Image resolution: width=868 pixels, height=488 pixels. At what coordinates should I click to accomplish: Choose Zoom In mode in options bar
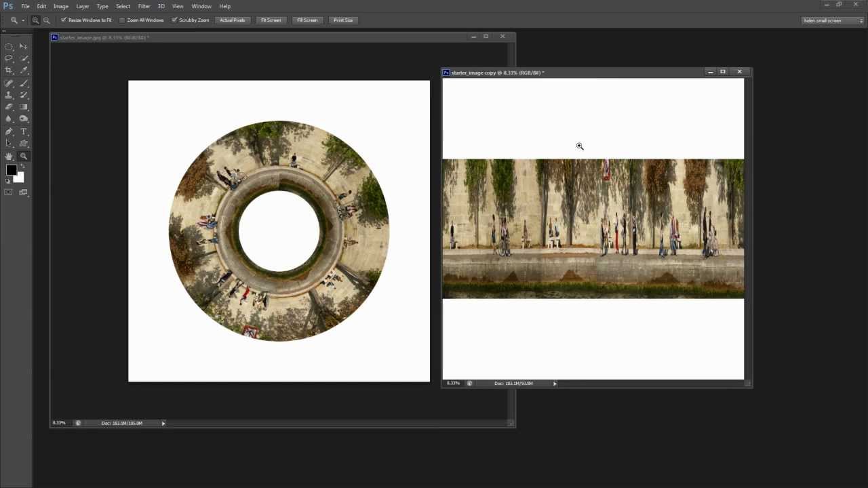[35, 20]
